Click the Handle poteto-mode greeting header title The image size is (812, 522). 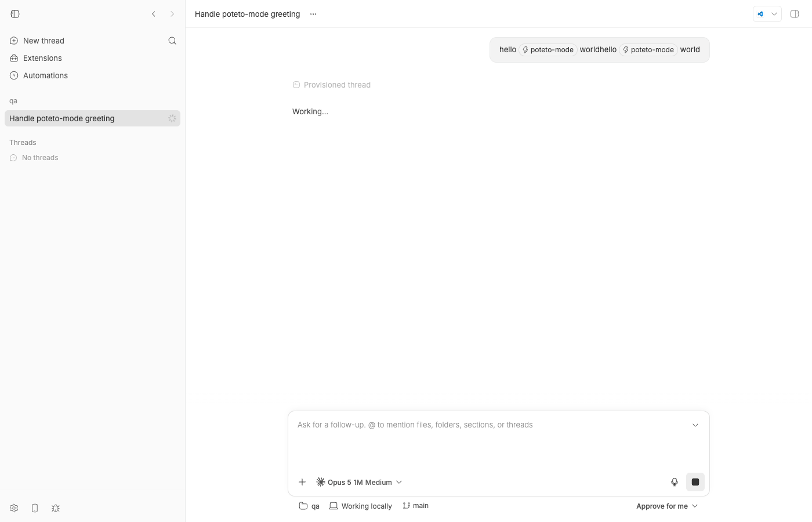(247, 14)
